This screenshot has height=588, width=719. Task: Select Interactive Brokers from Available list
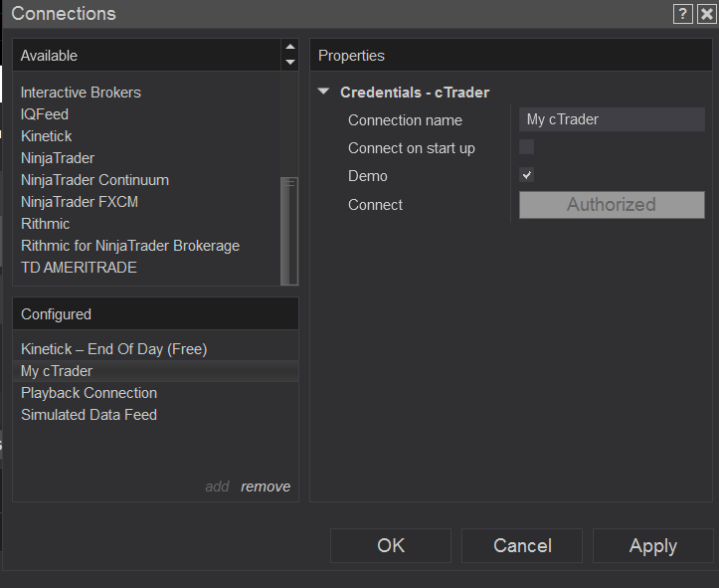tap(81, 93)
